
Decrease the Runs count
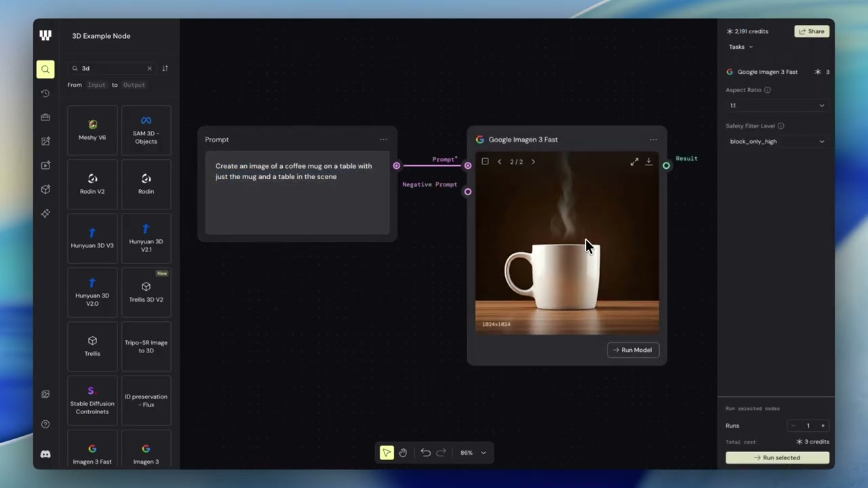click(793, 426)
